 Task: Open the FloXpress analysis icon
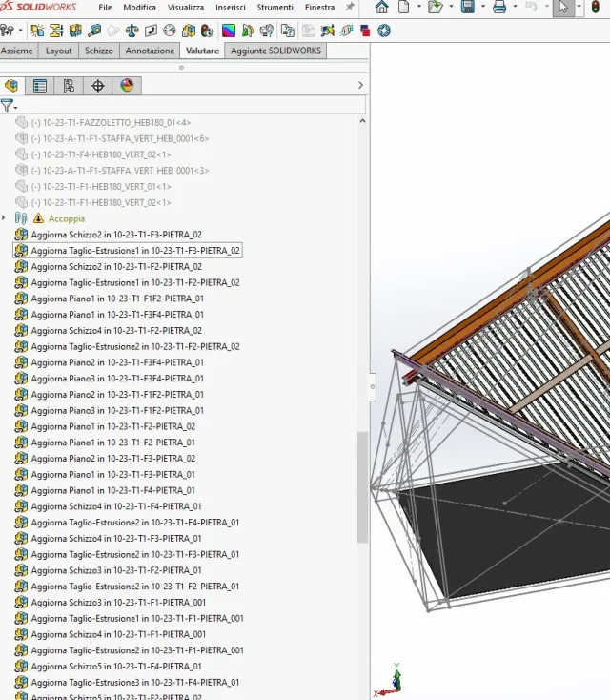346,31
